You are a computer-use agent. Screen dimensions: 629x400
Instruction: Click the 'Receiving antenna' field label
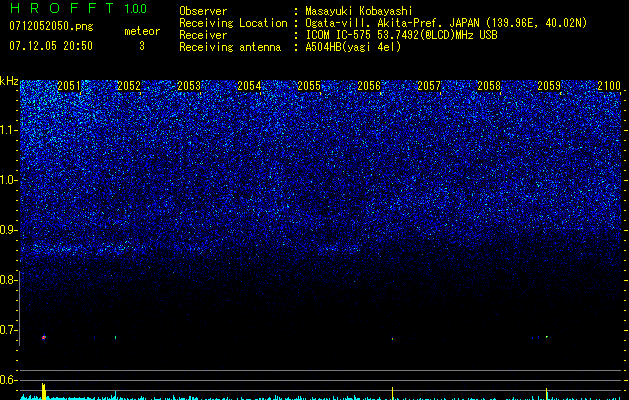230,47
